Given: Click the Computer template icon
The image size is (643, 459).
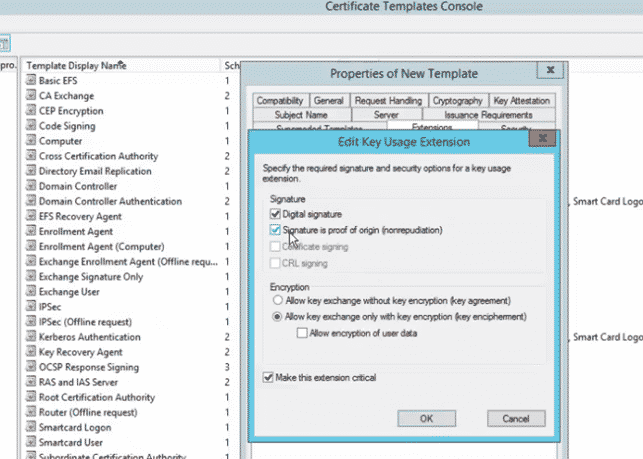Looking at the screenshot, I should (31, 140).
